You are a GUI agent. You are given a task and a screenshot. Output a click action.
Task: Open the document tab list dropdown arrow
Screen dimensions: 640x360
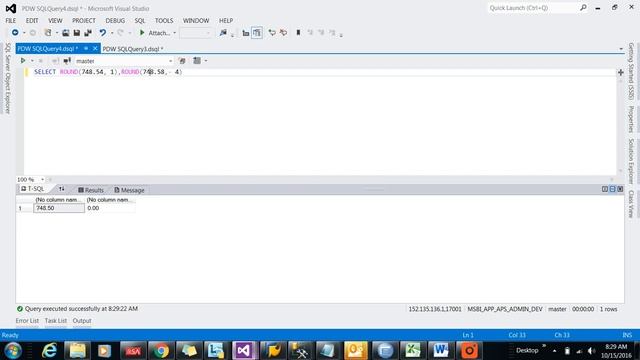[x=621, y=49]
